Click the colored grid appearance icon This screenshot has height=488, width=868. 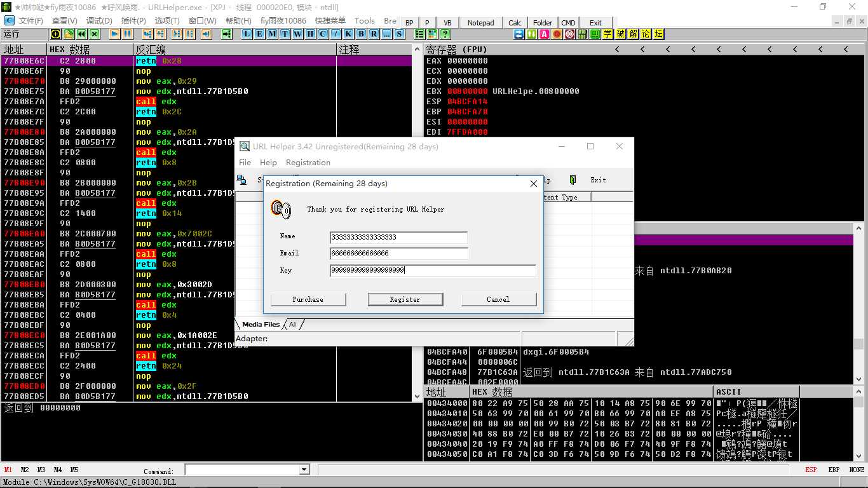point(433,34)
